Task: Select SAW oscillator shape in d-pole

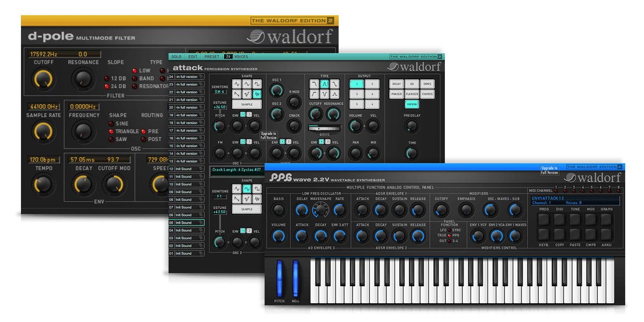Action: [x=111, y=140]
